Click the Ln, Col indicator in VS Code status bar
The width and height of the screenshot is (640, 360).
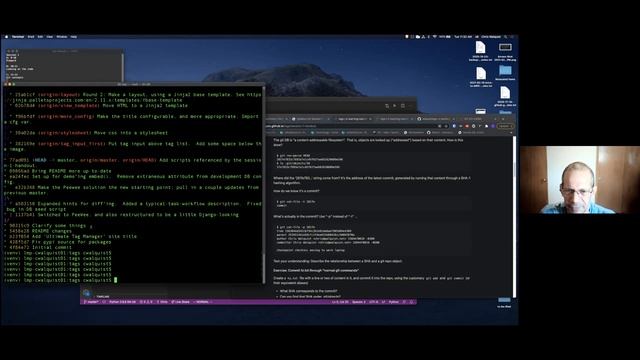pyautogui.click(x=340, y=302)
